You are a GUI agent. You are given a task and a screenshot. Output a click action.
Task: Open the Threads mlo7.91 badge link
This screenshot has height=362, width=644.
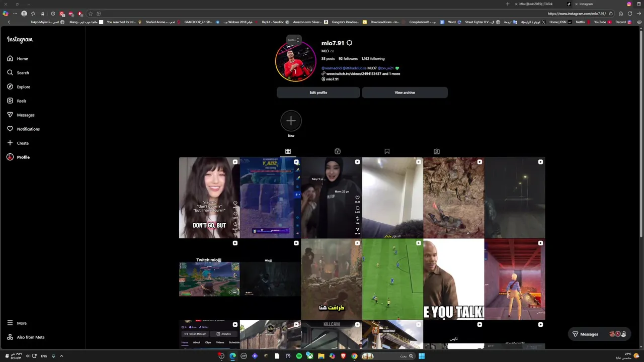[x=330, y=79]
